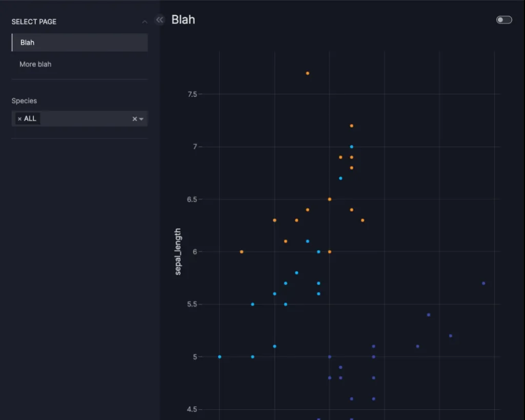The image size is (525, 420).
Task: Click the Species filter label
Action: pos(24,101)
